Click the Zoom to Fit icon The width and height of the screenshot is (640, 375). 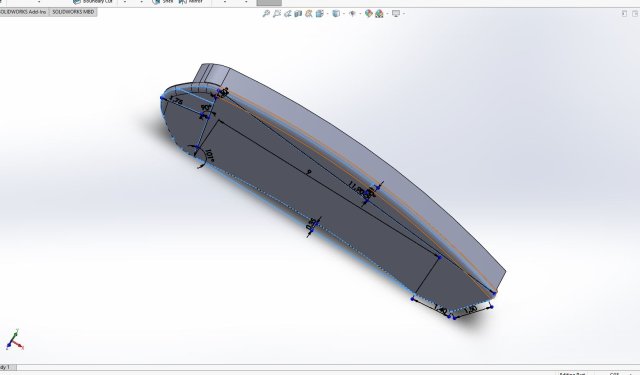click(x=266, y=13)
